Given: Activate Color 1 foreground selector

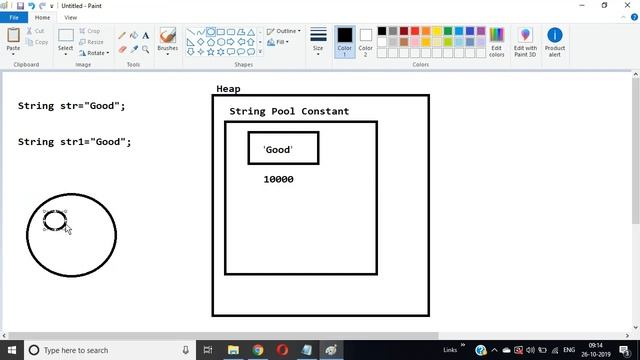Looking at the screenshot, I should (344, 42).
